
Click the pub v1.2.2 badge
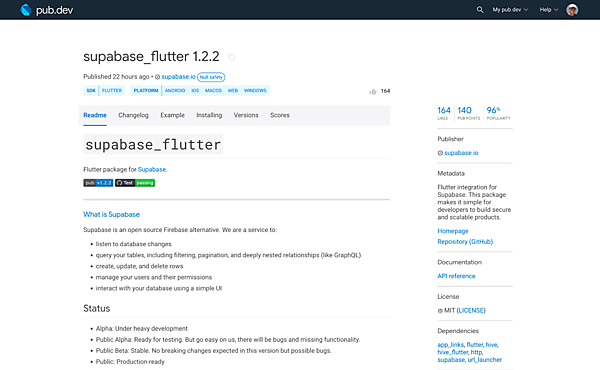(98, 183)
